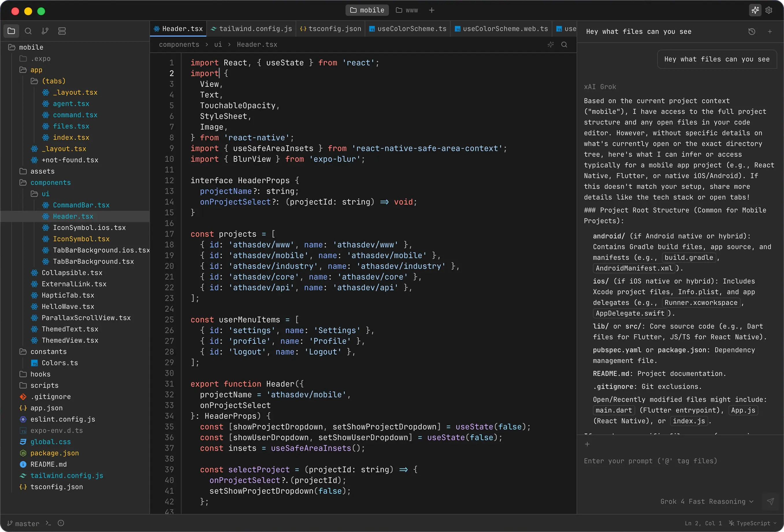Open the Git panel via branch icon
The image size is (784, 532).
(x=45, y=31)
